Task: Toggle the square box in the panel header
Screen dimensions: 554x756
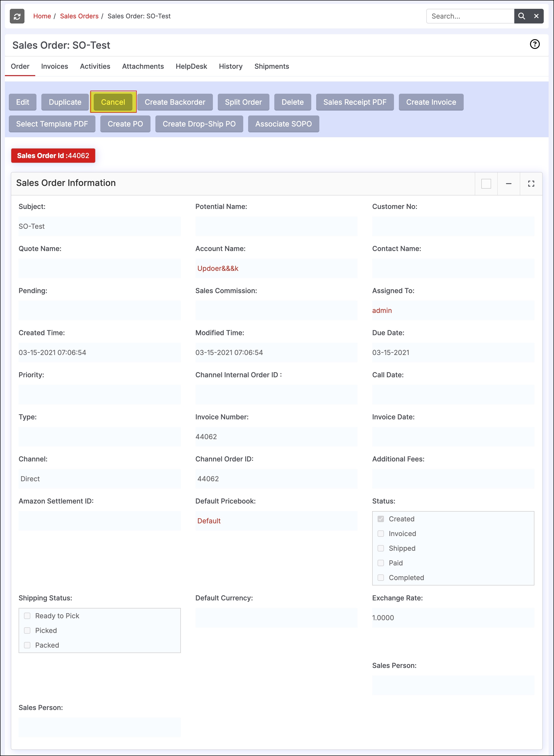Action: (x=486, y=184)
